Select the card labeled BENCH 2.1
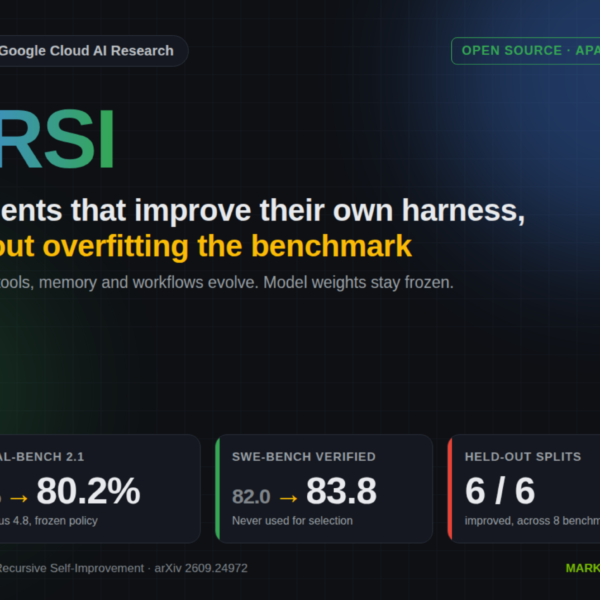 100,489
